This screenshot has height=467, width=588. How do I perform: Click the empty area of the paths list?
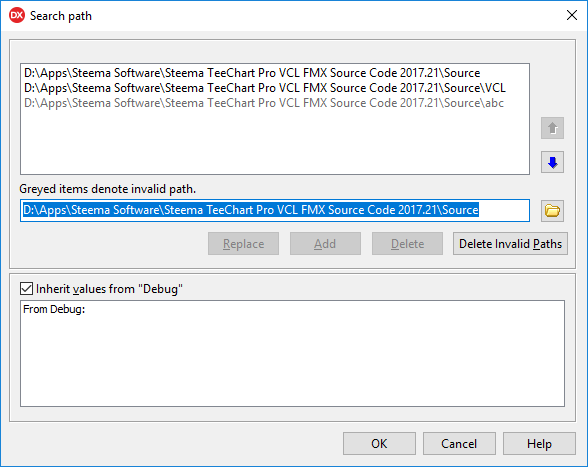(x=275, y=143)
